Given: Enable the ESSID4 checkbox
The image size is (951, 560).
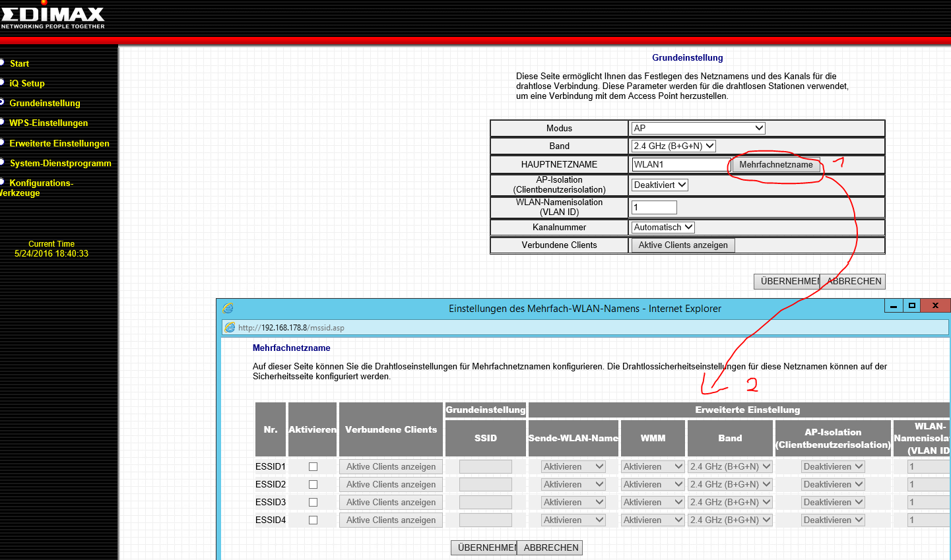Looking at the screenshot, I should (x=313, y=520).
